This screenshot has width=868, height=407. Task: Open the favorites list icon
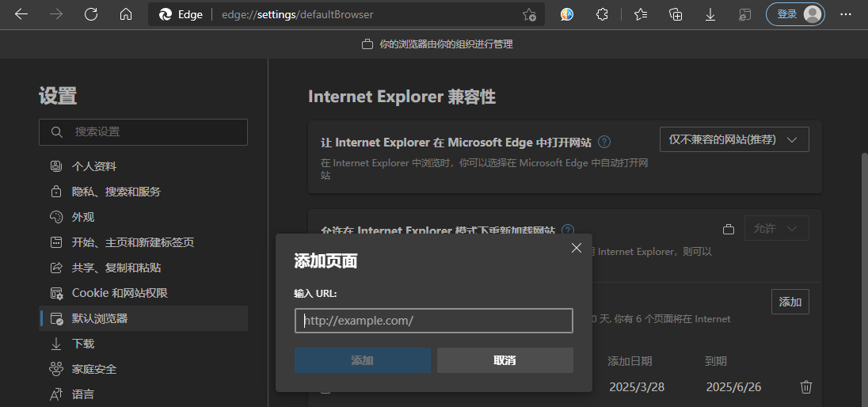pos(641,14)
